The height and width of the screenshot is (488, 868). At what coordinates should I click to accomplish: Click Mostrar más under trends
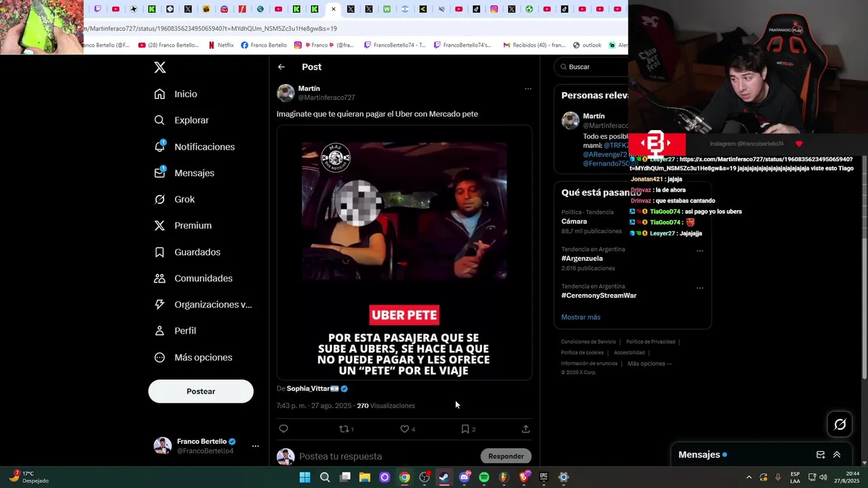(x=580, y=317)
